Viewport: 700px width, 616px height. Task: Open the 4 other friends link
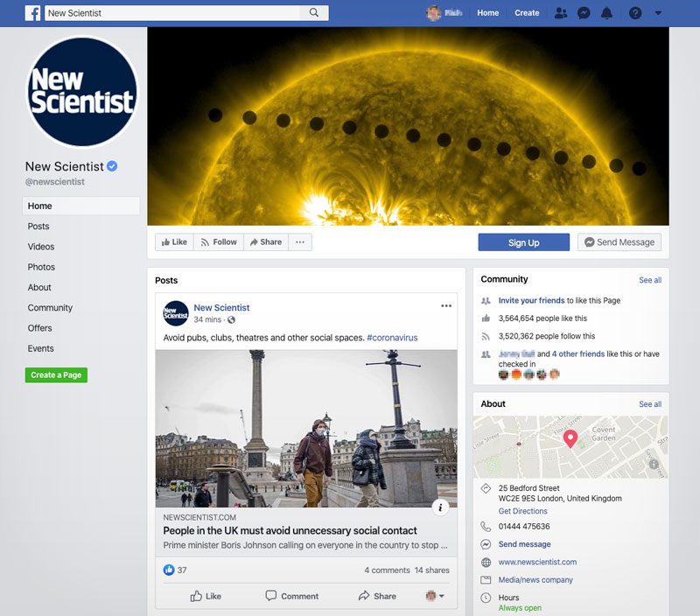(578, 354)
